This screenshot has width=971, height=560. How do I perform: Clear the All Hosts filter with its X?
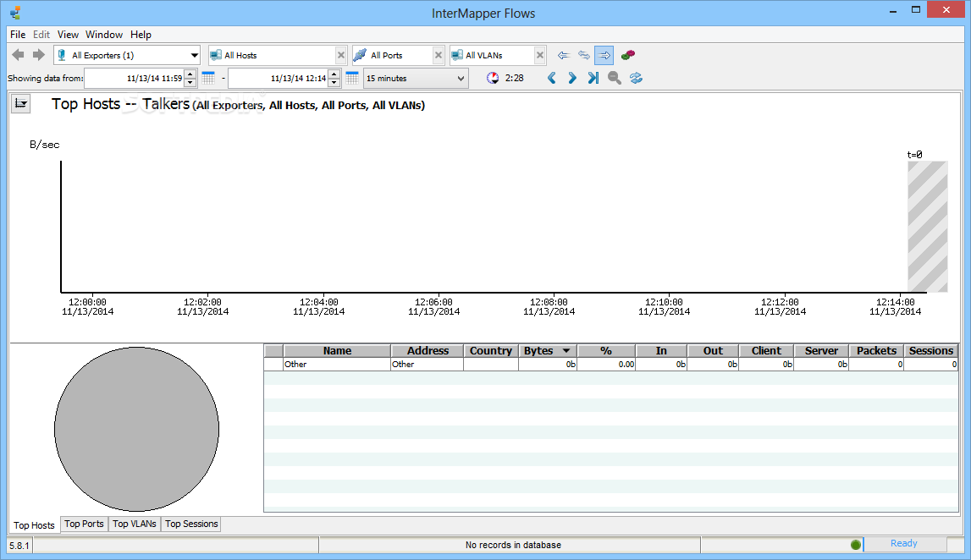click(340, 55)
